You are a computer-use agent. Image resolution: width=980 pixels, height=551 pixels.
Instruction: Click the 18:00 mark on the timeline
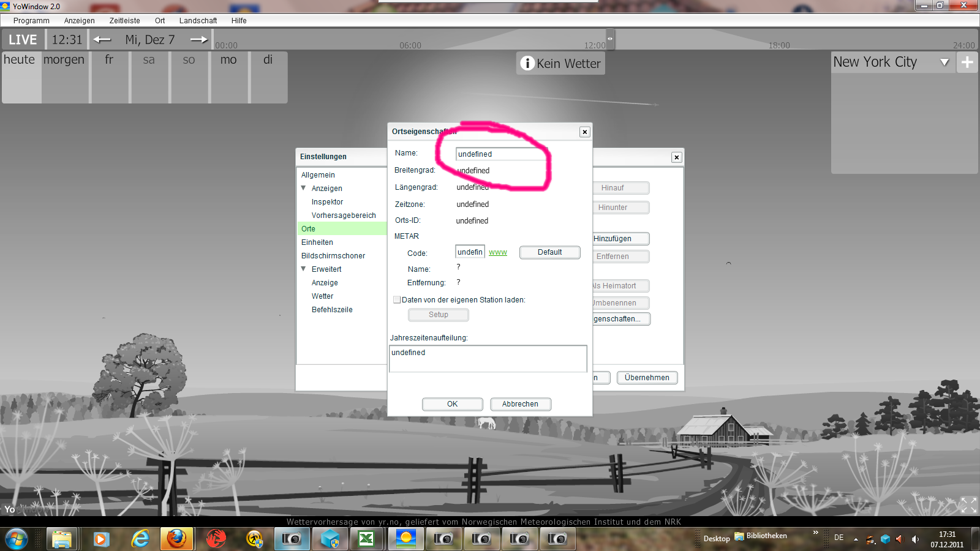point(779,45)
